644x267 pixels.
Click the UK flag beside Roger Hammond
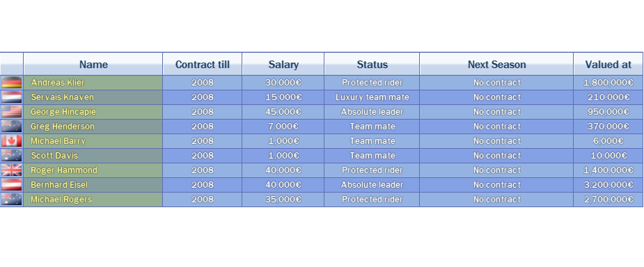tap(12, 170)
